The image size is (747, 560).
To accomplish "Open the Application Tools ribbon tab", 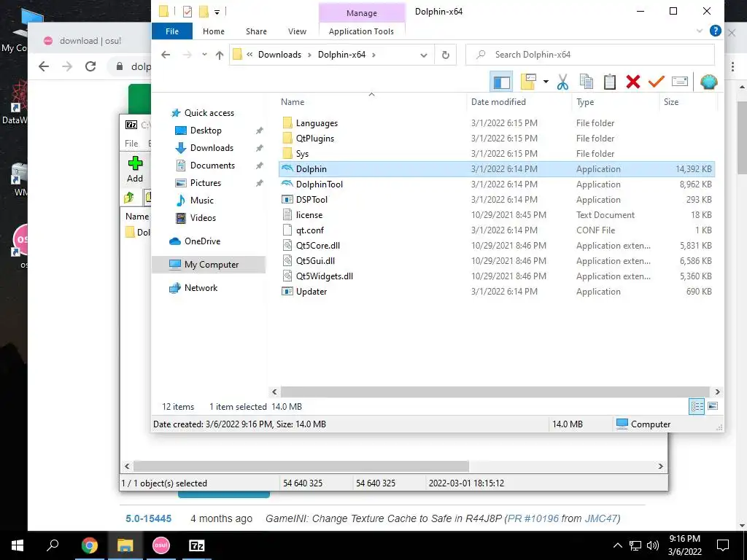I will pos(361,31).
